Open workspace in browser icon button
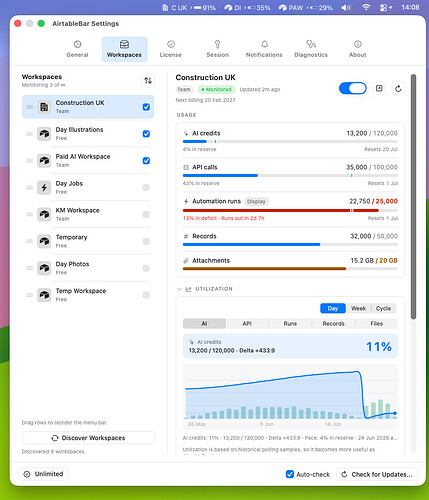 [x=379, y=88]
